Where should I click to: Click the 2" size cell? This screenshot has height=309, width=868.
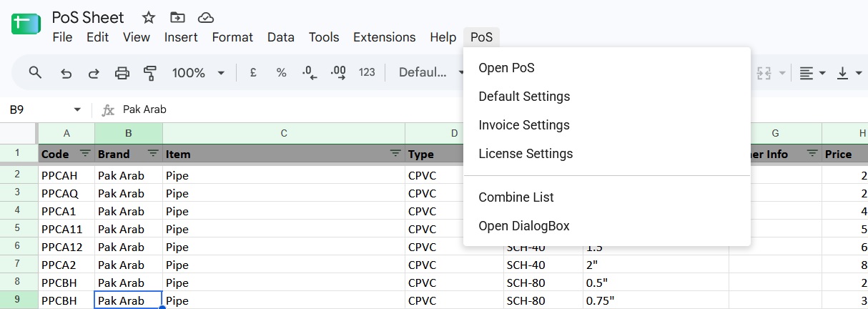click(x=656, y=265)
